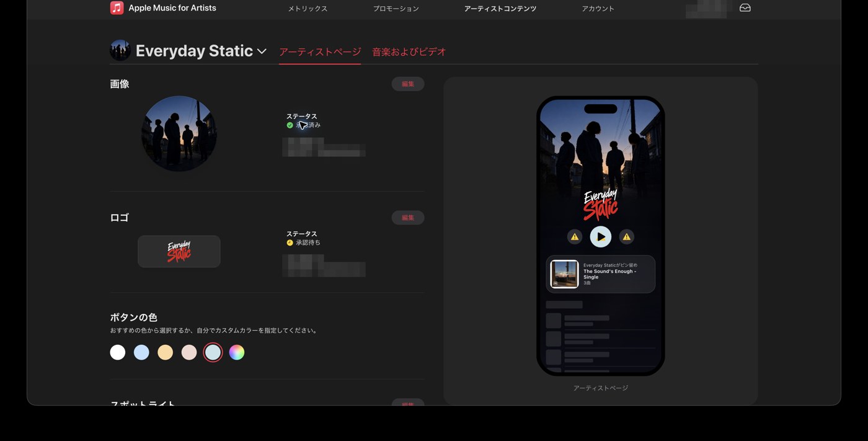868x441 pixels.
Task: Click the ボタンの色 section heading
Action: pyautogui.click(x=133, y=318)
